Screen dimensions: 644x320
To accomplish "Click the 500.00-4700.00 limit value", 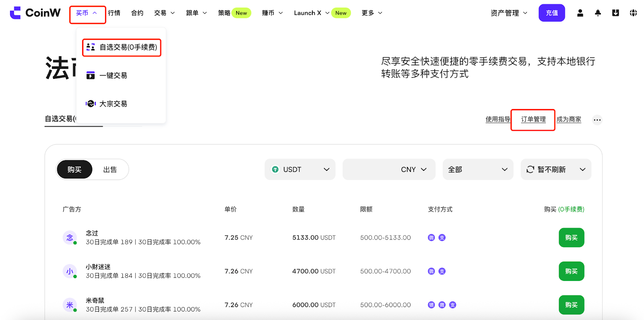I will coord(386,271).
